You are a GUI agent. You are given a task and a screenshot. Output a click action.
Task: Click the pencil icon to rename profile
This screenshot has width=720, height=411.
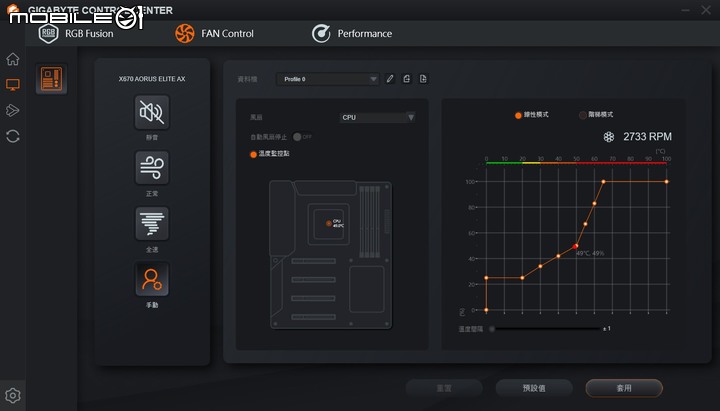pyautogui.click(x=390, y=79)
